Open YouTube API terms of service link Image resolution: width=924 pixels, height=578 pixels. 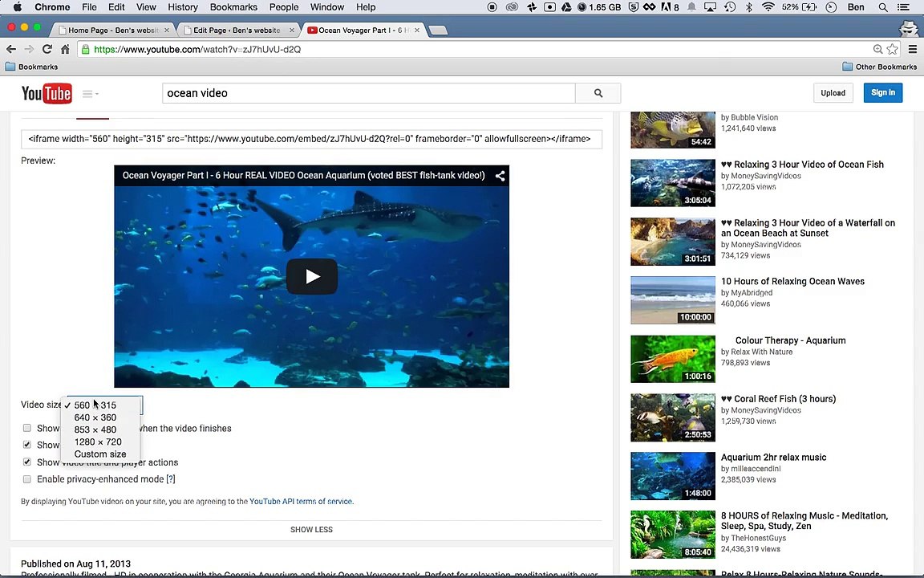(301, 501)
